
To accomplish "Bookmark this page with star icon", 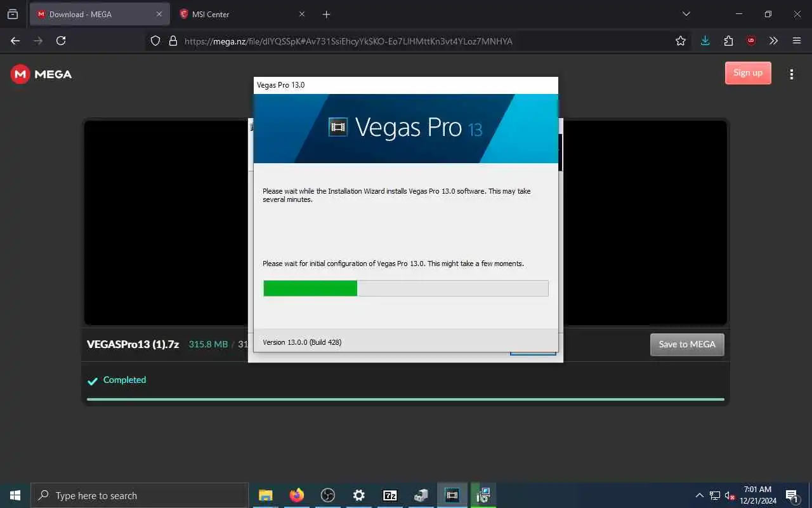I will (x=681, y=41).
